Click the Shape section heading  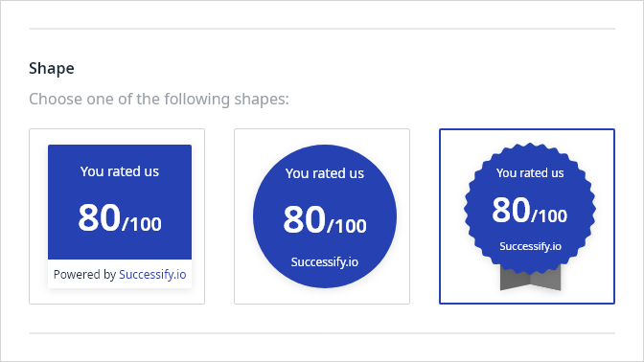(x=52, y=68)
